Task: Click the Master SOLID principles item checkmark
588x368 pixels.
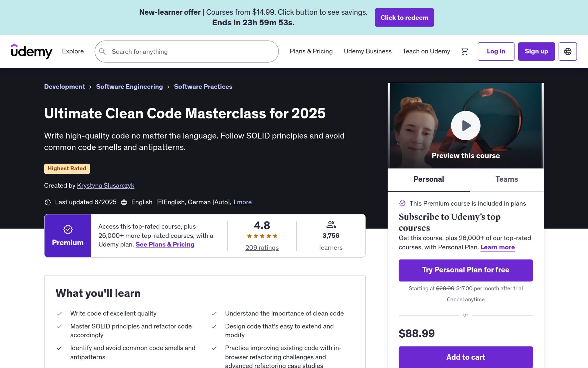Action: pyautogui.click(x=59, y=327)
